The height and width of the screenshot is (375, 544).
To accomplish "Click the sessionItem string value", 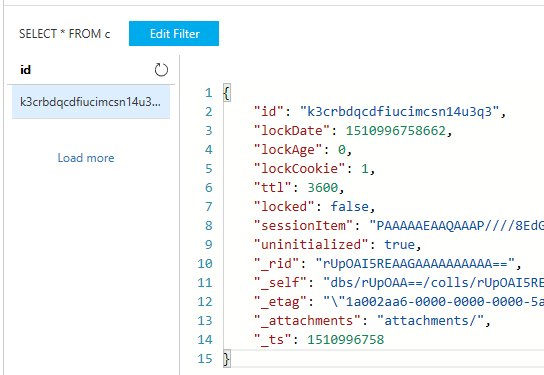I will 456,226.
